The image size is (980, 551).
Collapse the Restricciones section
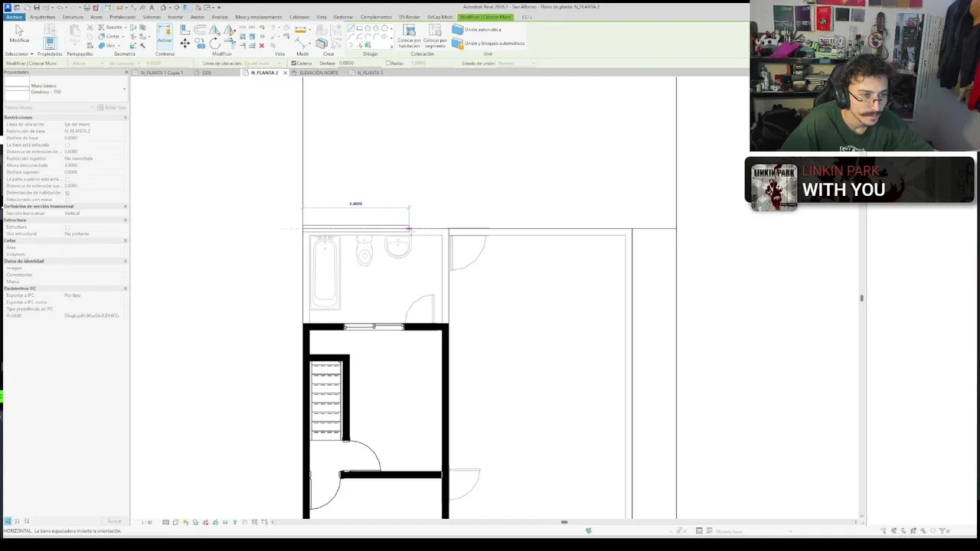point(125,117)
